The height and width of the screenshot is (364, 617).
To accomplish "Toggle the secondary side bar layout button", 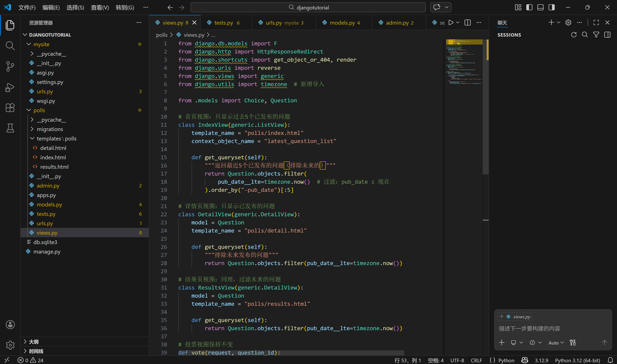I will pos(551,7).
